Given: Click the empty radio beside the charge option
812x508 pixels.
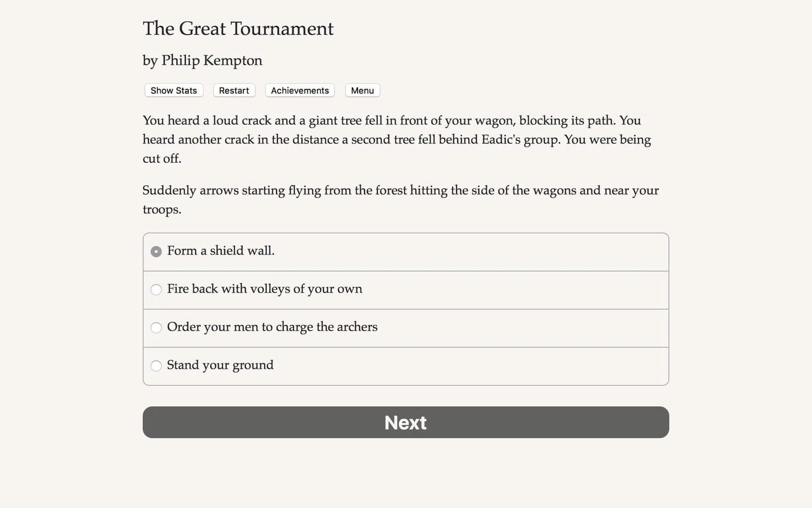Looking at the screenshot, I should tap(156, 328).
